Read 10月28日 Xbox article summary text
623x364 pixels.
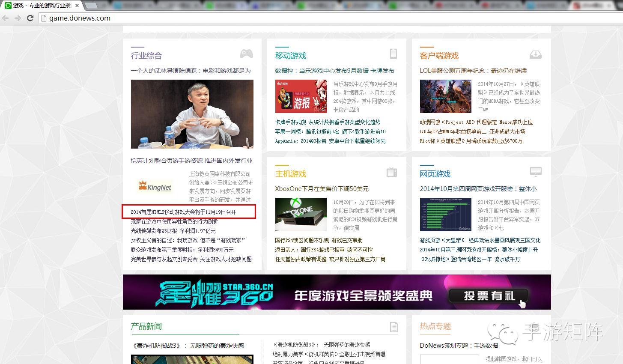366,215
